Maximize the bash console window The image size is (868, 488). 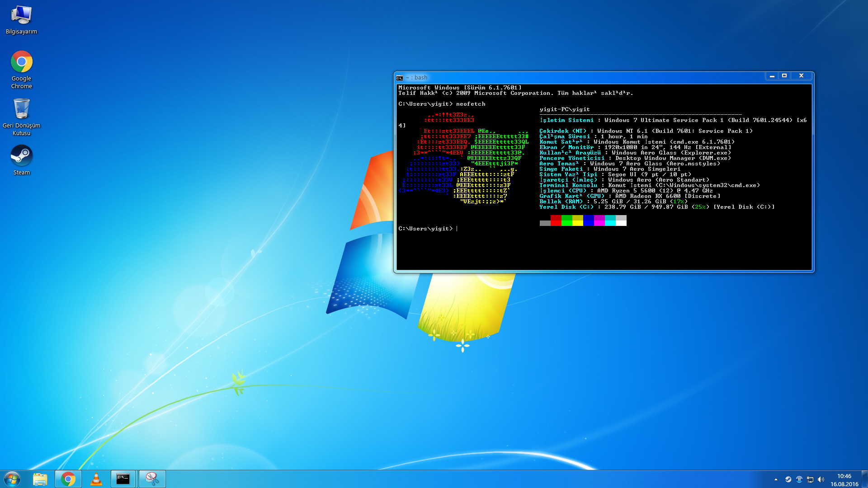784,76
